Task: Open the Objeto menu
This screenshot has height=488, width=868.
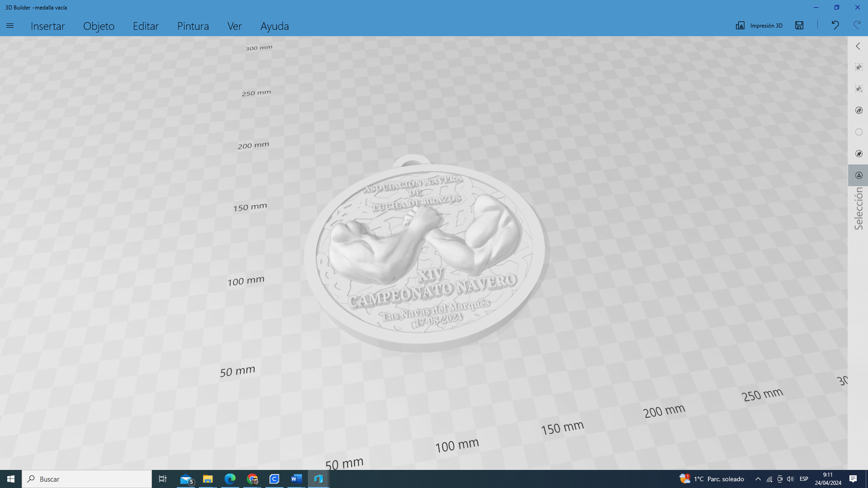Action: click(99, 26)
